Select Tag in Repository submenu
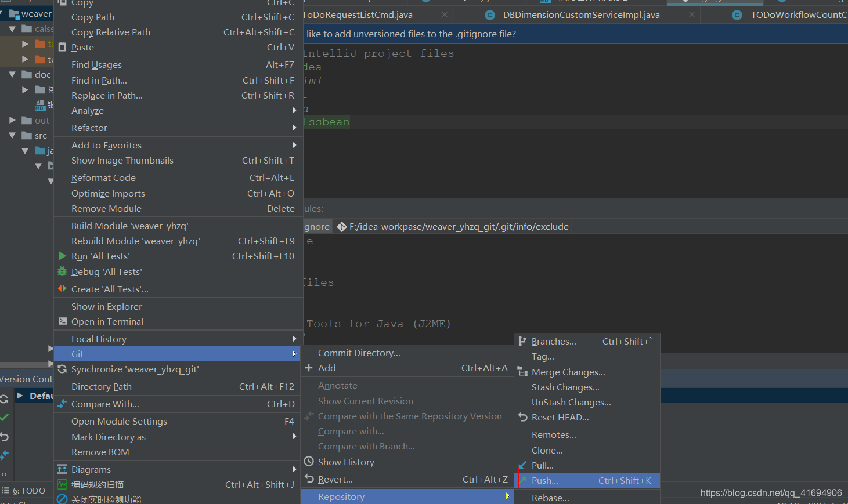The image size is (848, 504). coord(587,357)
